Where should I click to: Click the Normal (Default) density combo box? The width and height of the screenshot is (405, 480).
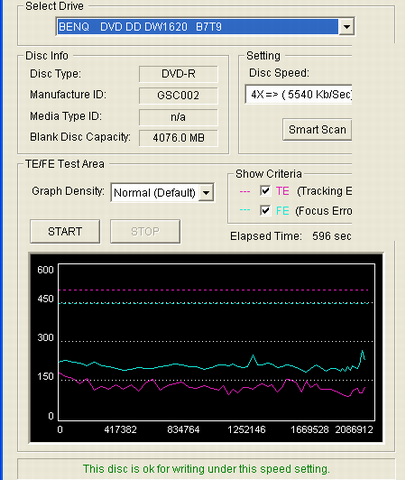[163, 192]
